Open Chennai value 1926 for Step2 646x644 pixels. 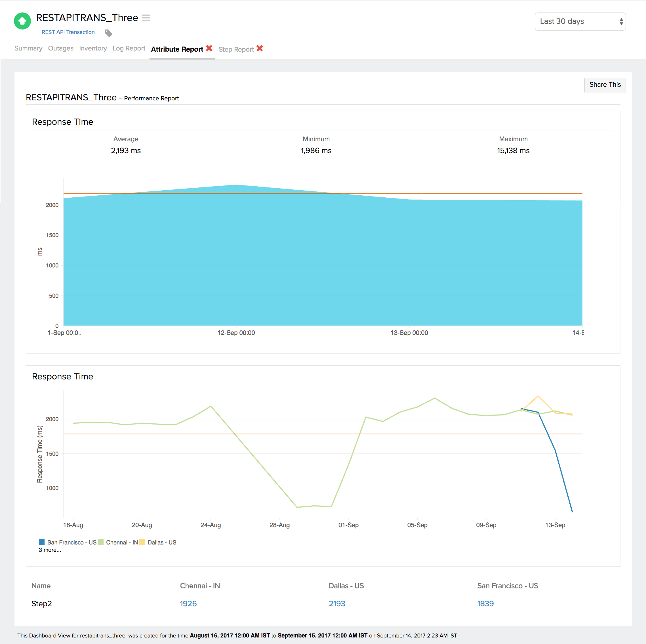tap(188, 603)
